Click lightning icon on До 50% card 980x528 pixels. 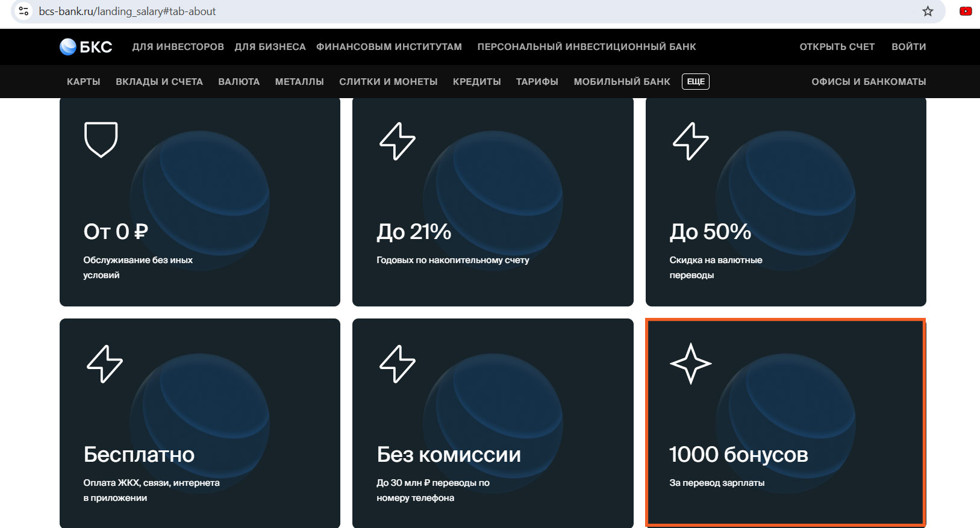[x=691, y=141]
